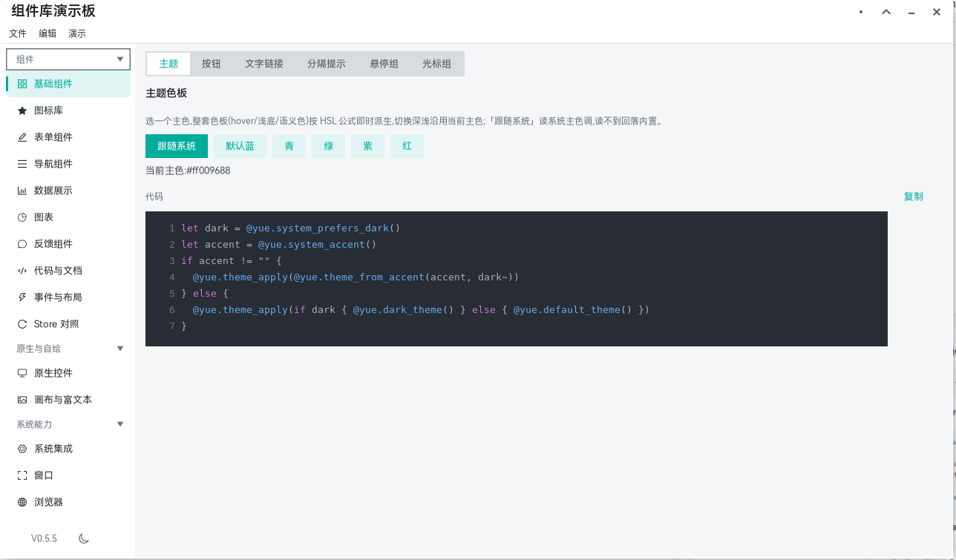Open 原生控件 via its monitor icon
The height and width of the screenshot is (560, 956).
(x=22, y=373)
